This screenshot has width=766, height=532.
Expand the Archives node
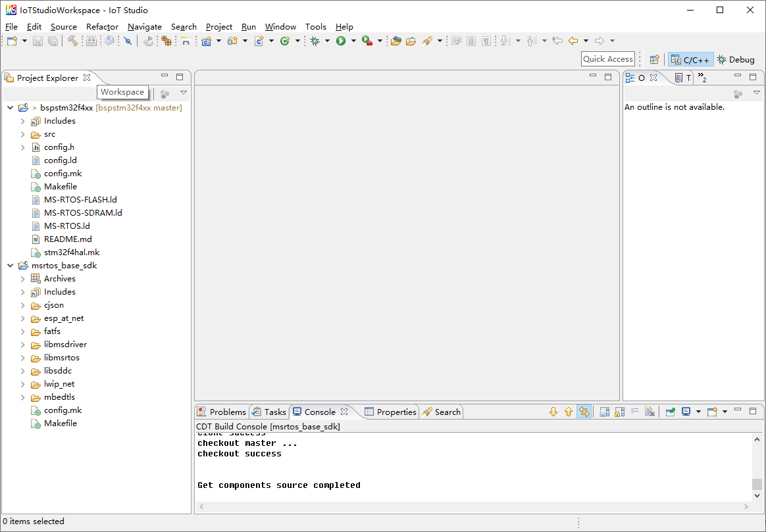click(x=23, y=279)
